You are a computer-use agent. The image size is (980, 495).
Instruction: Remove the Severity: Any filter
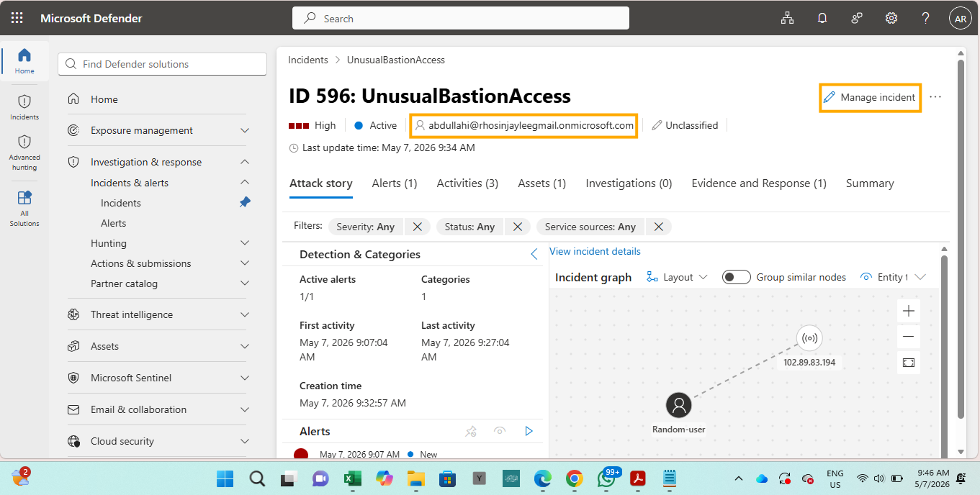point(418,227)
